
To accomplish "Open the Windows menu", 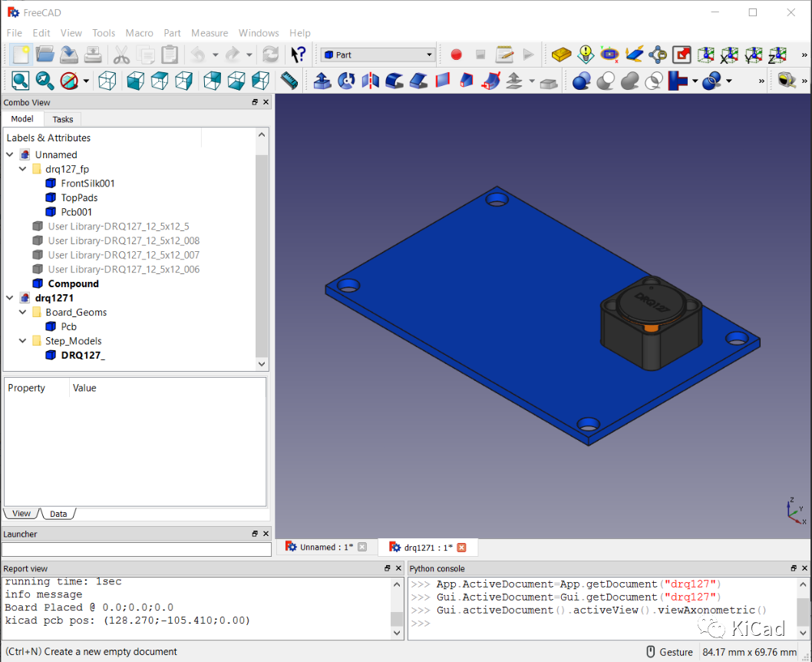I will point(259,33).
